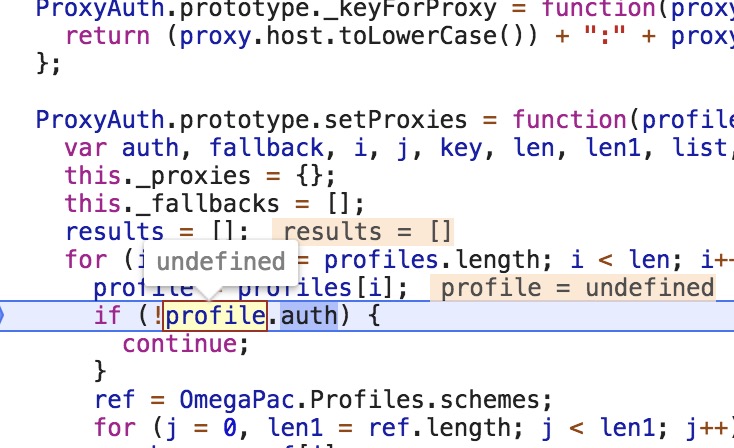Click the 'continue' keyword

(180, 344)
